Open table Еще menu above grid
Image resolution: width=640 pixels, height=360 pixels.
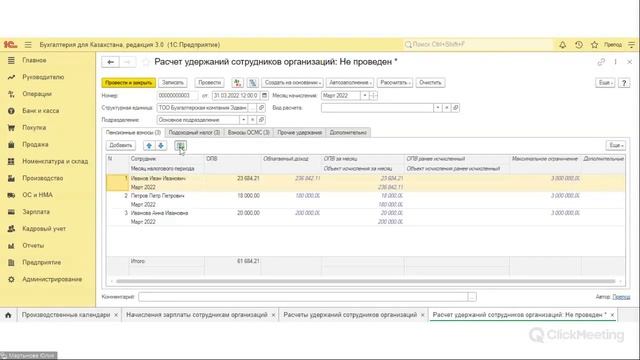coord(616,145)
